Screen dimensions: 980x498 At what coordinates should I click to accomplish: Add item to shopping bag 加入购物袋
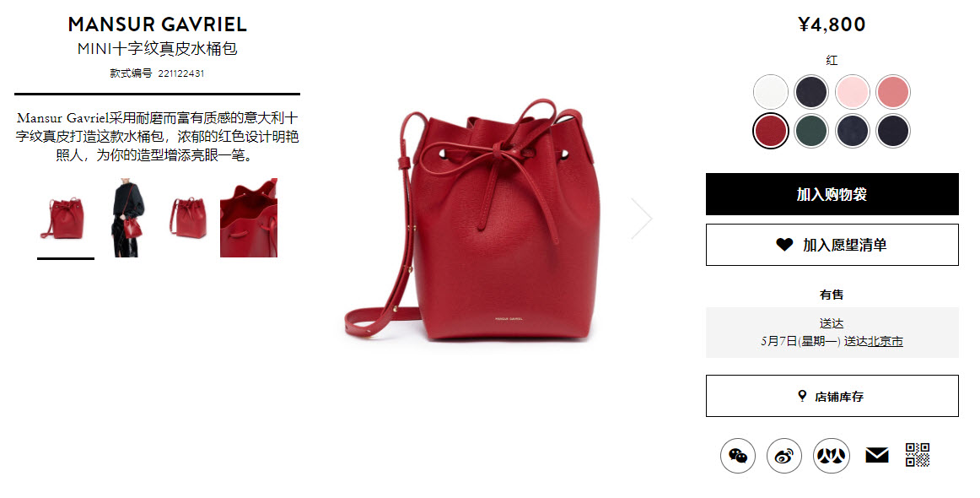pos(832,194)
